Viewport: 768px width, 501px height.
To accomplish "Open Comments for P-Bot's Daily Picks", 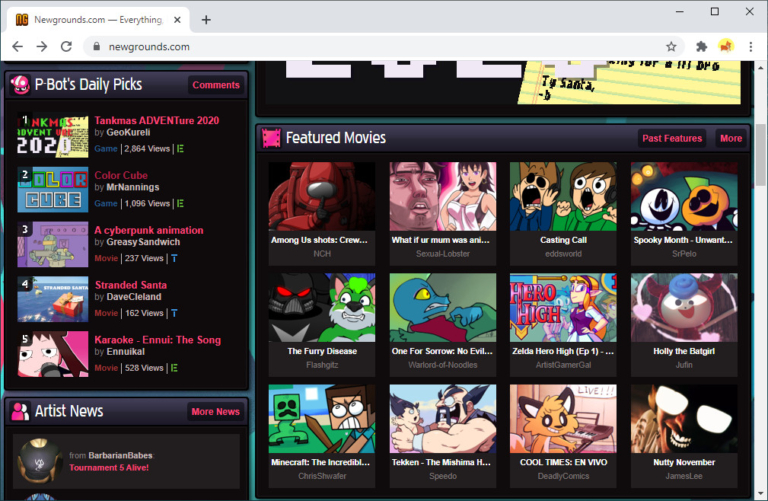I will tap(216, 85).
